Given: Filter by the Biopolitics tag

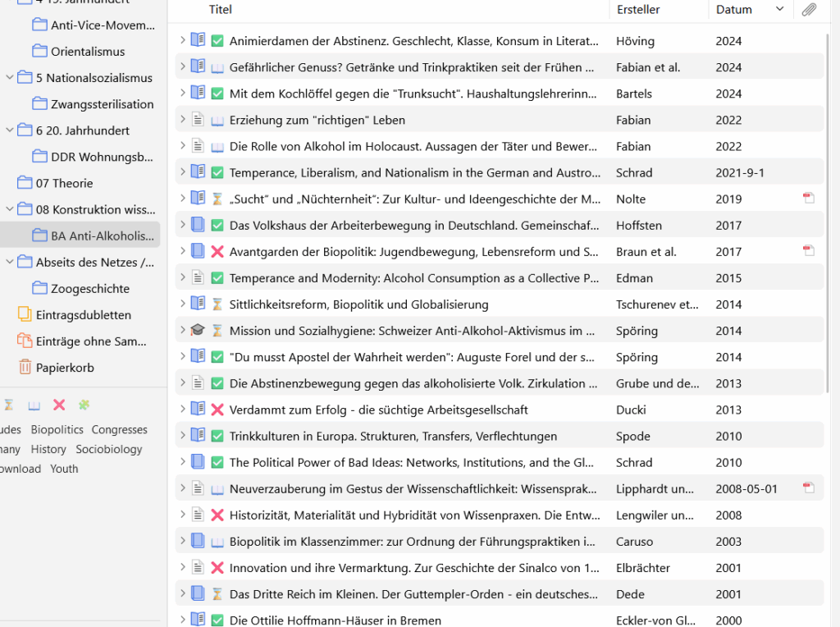Looking at the screenshot, I should (57, 429).
